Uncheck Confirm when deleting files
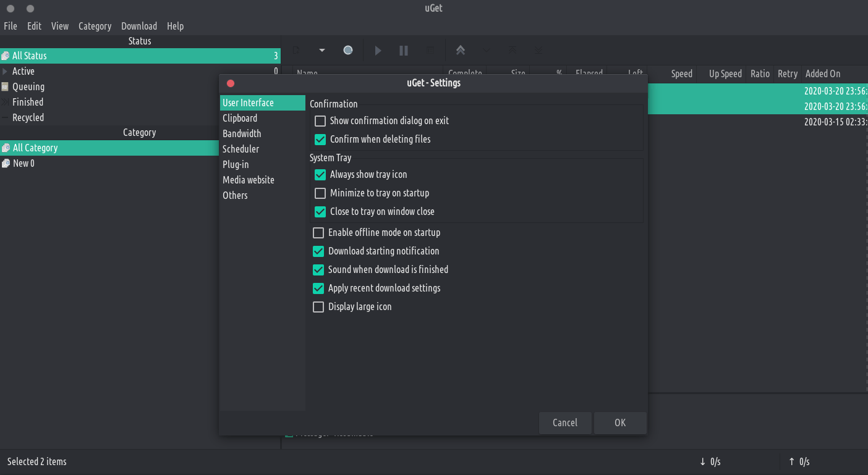Viewport: 868px width, 475px height. (320, 140)
